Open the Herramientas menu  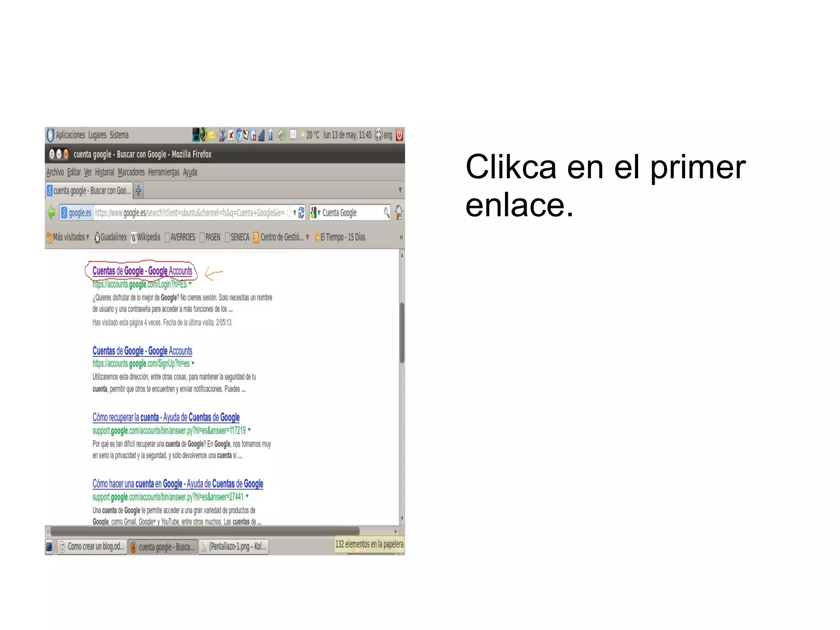[x=164, y=172]
